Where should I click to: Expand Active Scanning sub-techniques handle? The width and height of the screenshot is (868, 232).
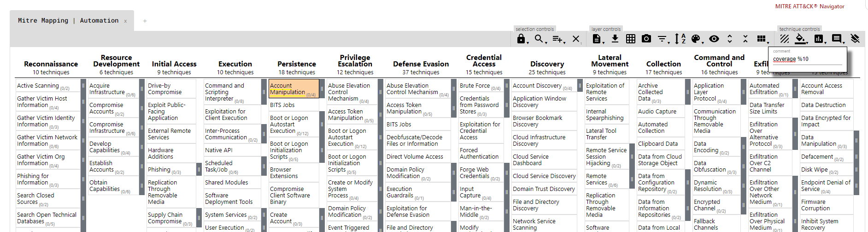(x=83, y=86)
